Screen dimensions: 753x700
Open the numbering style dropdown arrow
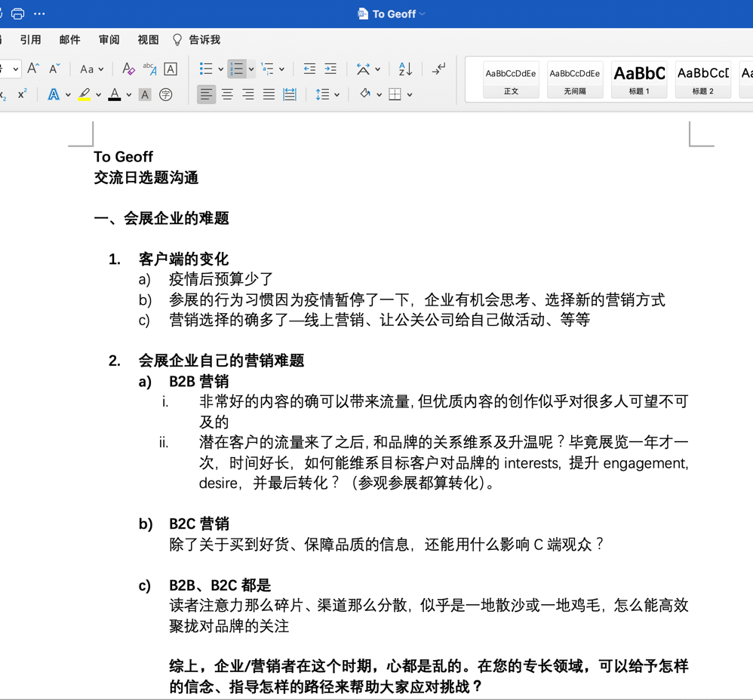tap(251, 69)
